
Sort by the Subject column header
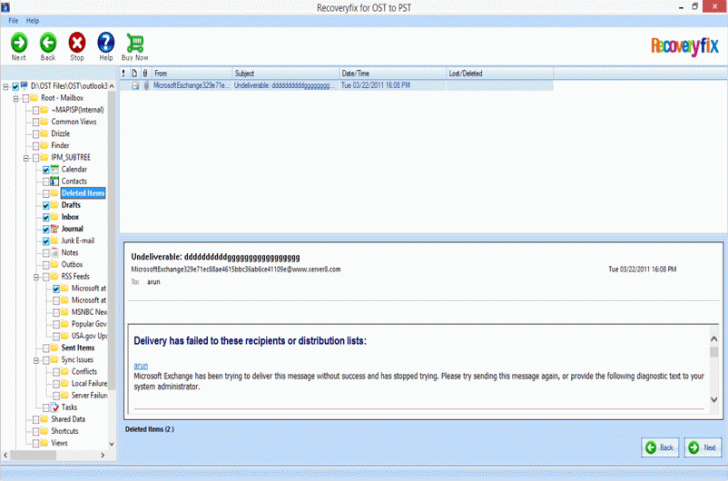[286, 73]
